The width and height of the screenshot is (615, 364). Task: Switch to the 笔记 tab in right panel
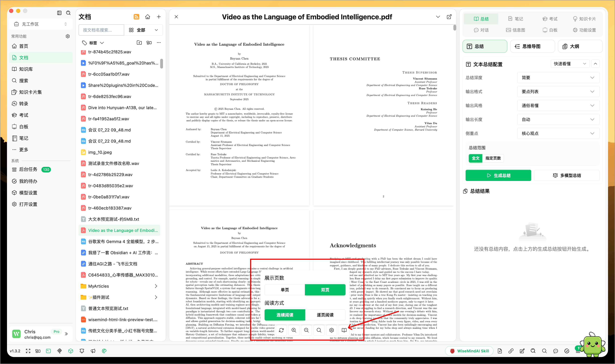(x=515, y=19)
